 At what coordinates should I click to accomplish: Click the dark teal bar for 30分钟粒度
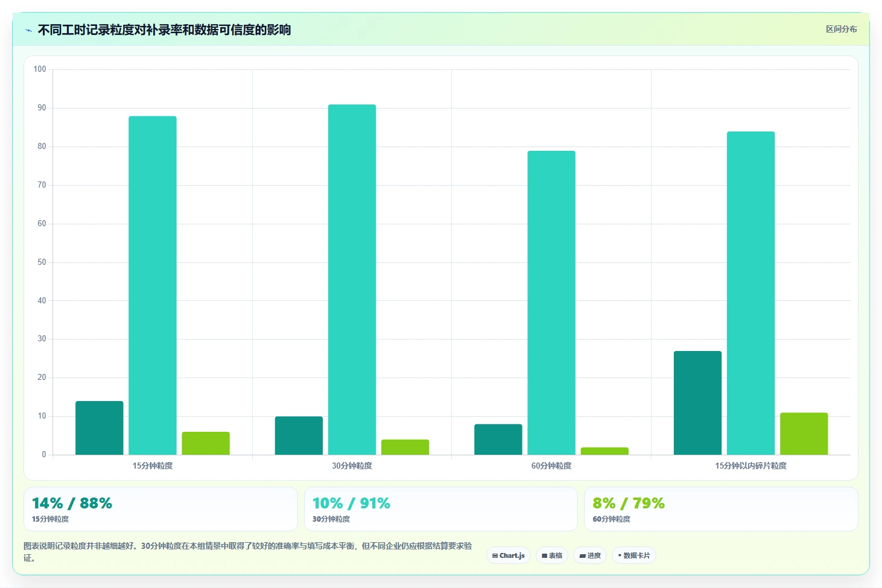[299, 435]
